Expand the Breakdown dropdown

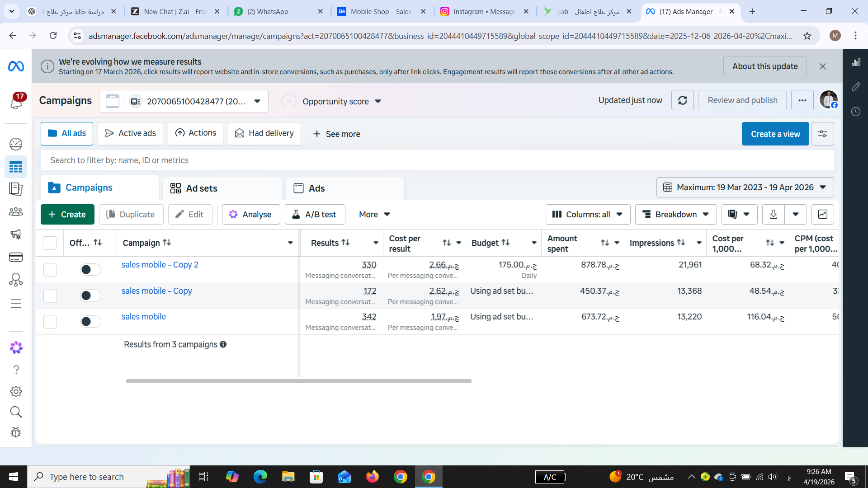pyautogui.click(x=675, y=215)
